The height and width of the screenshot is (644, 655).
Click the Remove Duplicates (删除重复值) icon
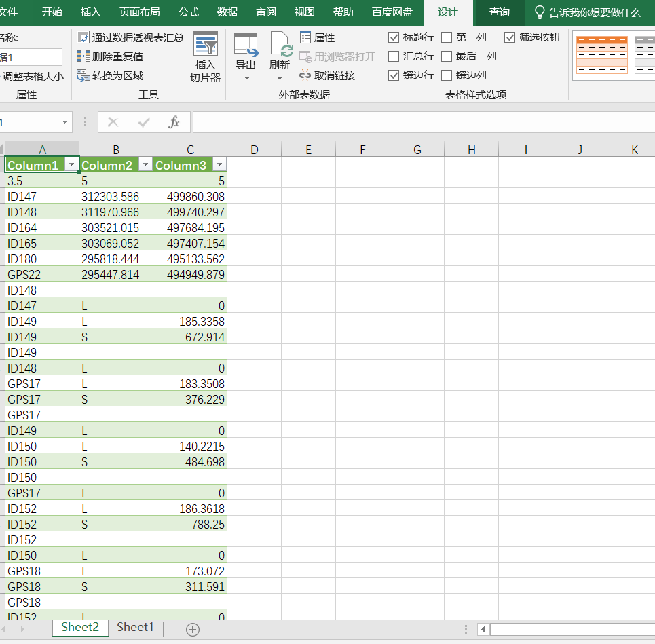coord(83,56)
